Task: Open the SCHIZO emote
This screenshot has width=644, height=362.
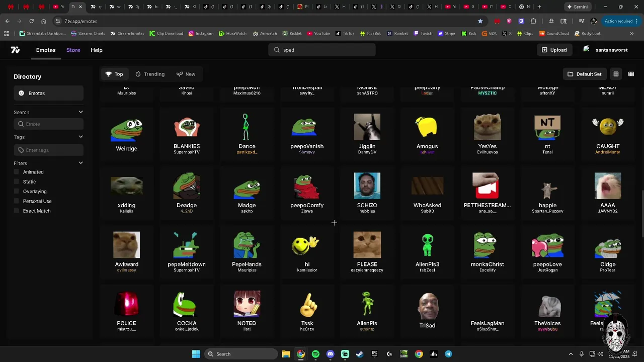Action: click(x=367, y=194)
